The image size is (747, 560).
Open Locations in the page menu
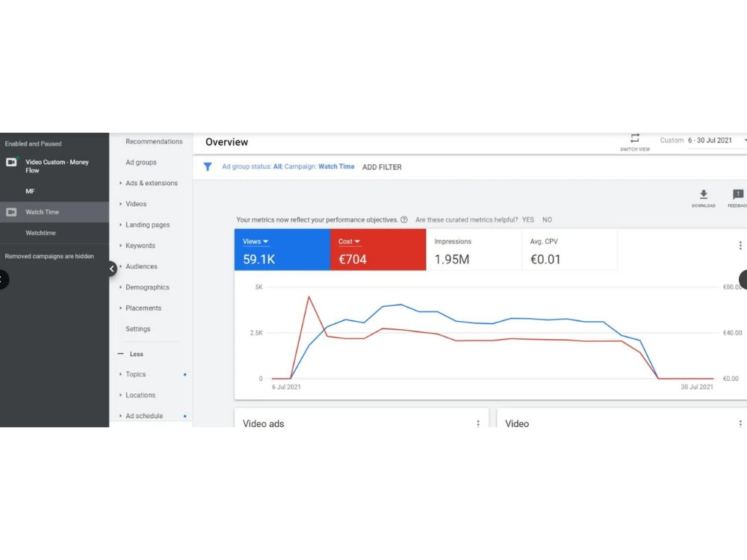[140, 395]
